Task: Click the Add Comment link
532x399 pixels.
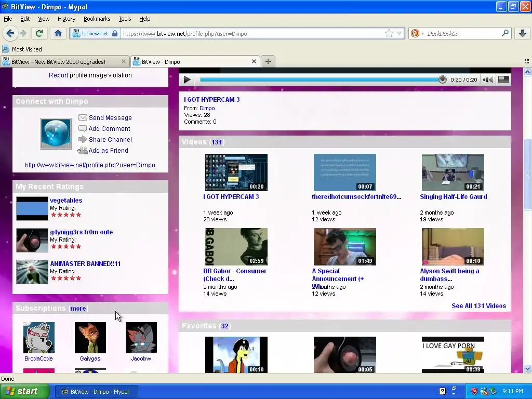Action: coord(109,129)
